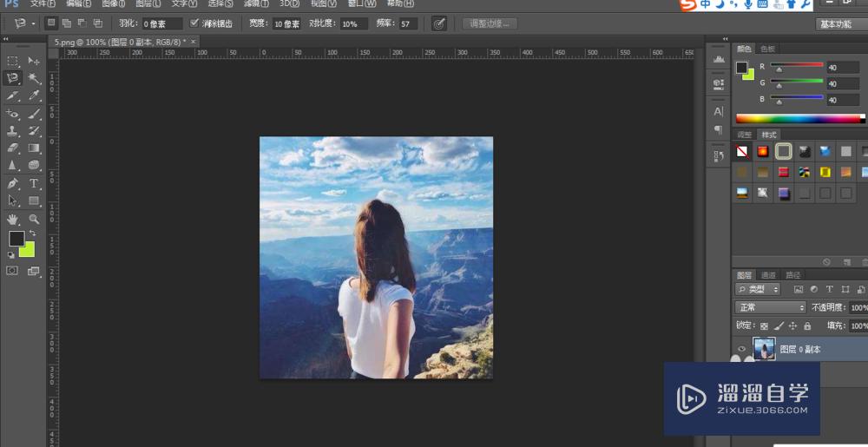The height and width of the screenshot is (447, 868).
Task: Select the Path Selection tool
Action: 13,200
